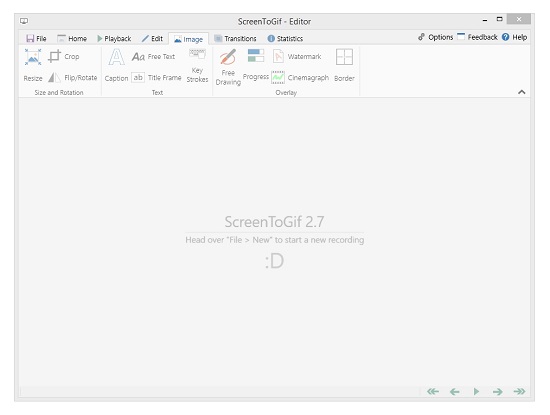Open the Edit ribbon tab

click(x=152, y=39)
